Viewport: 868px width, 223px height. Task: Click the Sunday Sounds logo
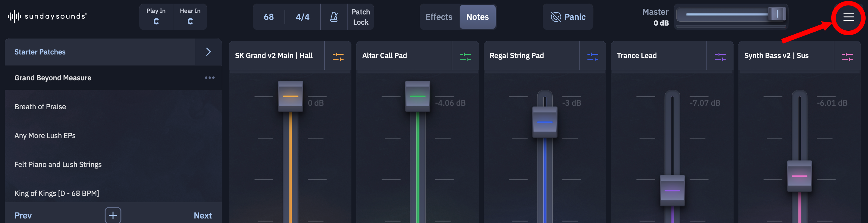coord(48,16)
